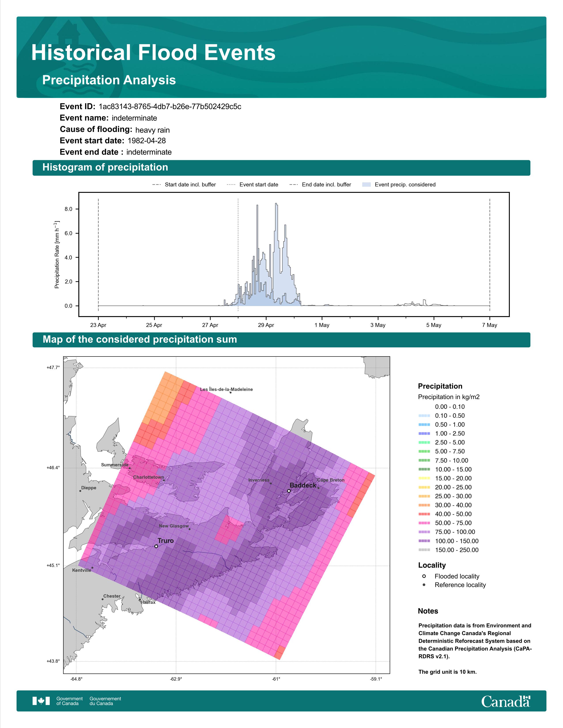This screenshot has height=728, width=563.
Task: Click the 10.00 - 15.00 legend swatch
Action: click(x=424, y=469)
